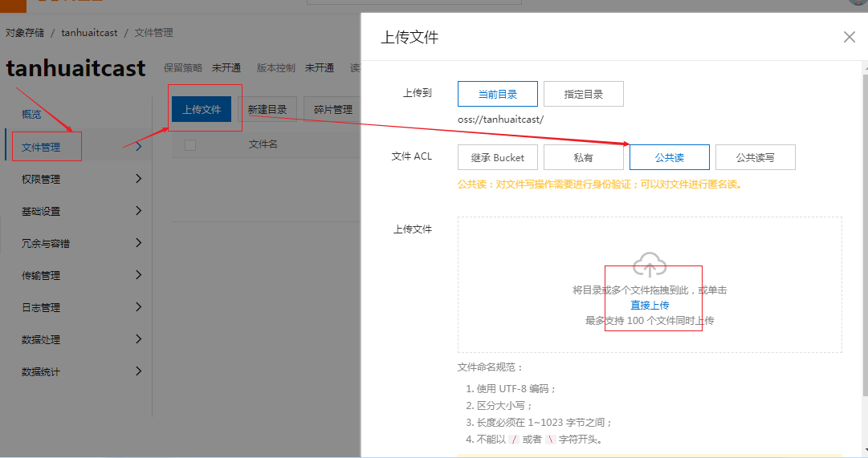The width and height of the screenshot is (868, 458).
Task: Expand the 文件管理 chevron
Action: click(x=139, y=146)
